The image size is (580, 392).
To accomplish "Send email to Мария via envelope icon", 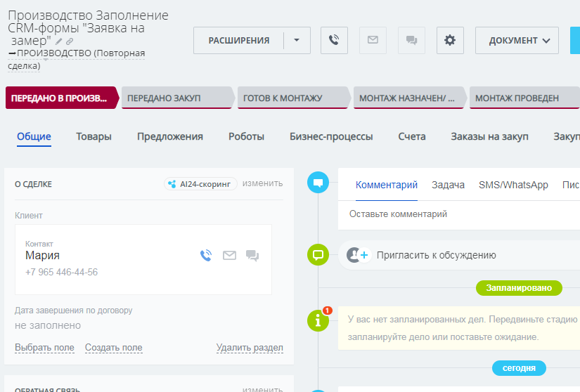I will coord(229,256).
